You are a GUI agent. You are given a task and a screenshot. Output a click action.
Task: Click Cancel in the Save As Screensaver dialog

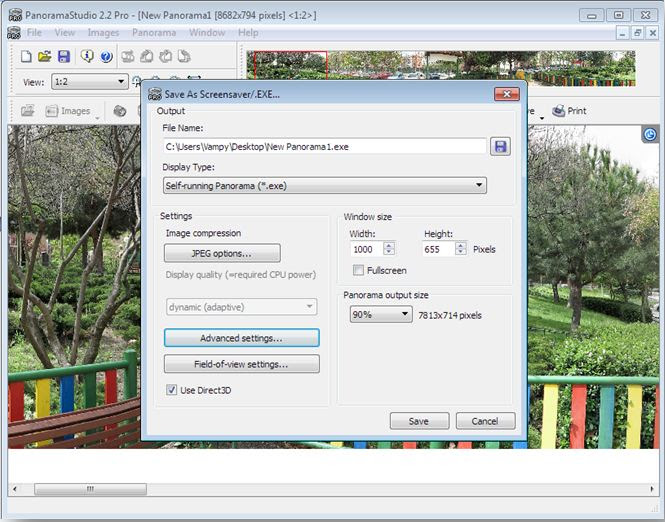[486, 421]
